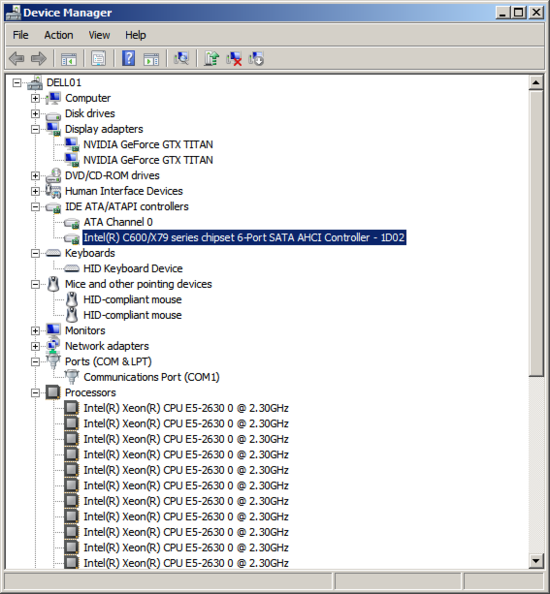Image resolution: width=550 pixels, height=594 pixels.
Task: Click the Communications Port (COM1) device icon
Action: pos(72,377)
